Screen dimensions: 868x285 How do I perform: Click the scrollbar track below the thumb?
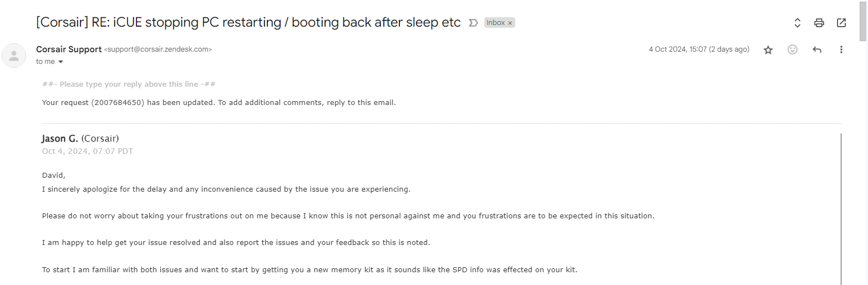point(863,167)
